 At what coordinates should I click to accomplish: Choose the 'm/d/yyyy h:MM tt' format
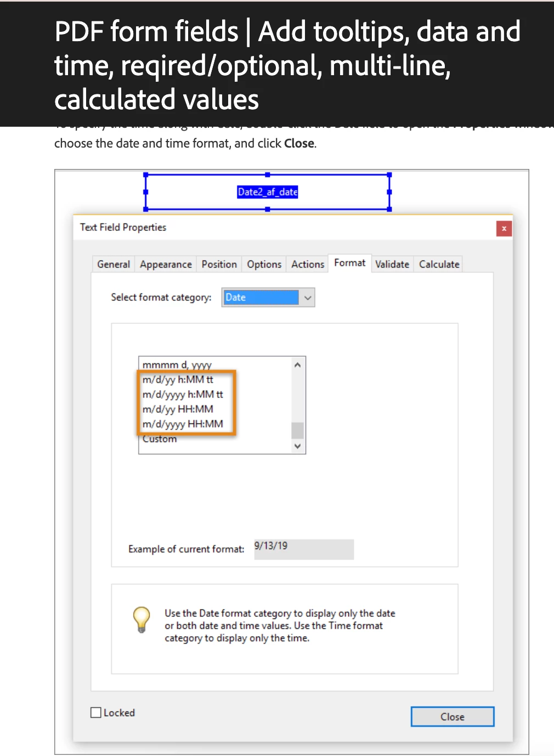(x=183, y=394)
